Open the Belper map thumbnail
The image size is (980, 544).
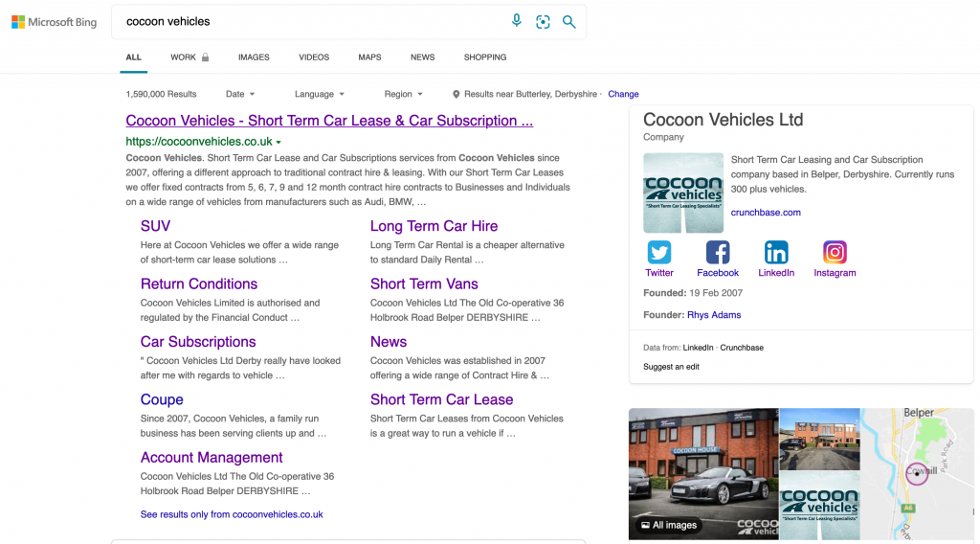pos(918,474)
